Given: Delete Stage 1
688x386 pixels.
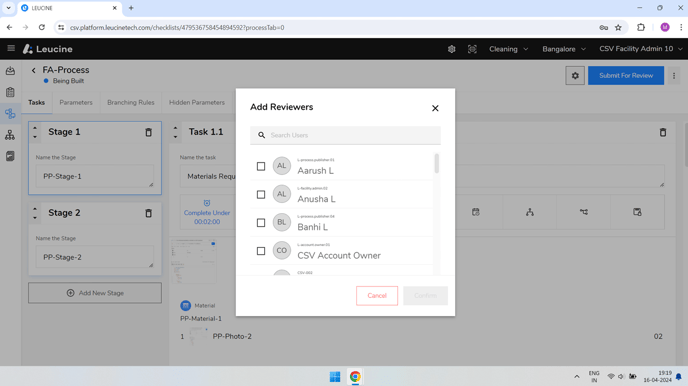Looking at the screenshot, I should 148,132.
